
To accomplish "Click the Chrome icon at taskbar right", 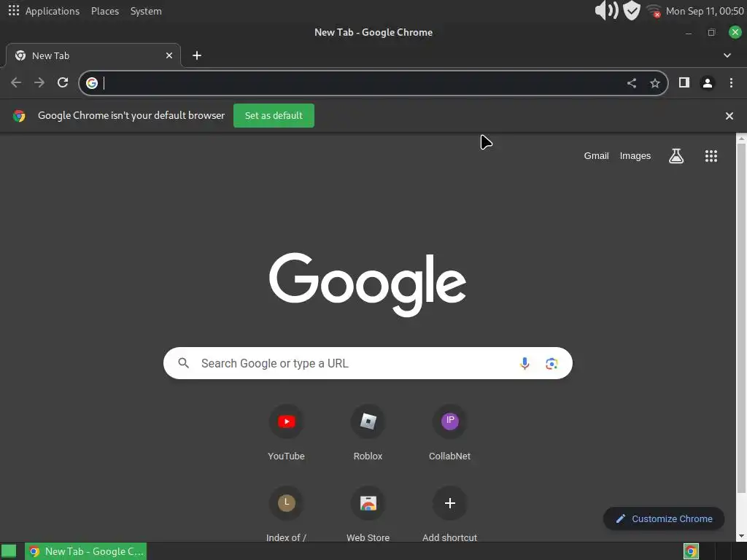I will pyautogui.click(x=691, y=551).
